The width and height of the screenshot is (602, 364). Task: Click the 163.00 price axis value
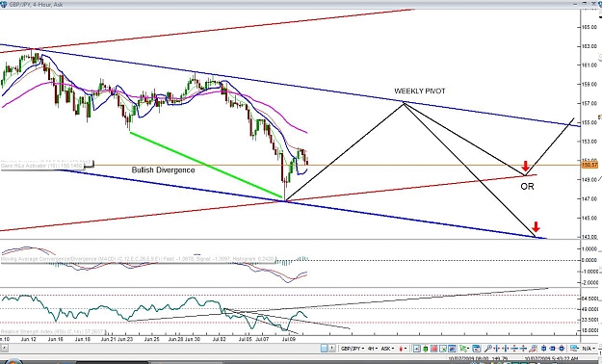(590, 46)
